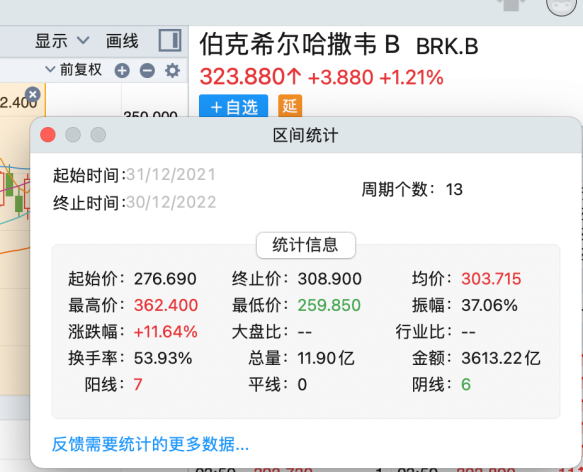This screenshot has width=583, height=472.
Task: Close the 区间统计 window
Action: pos(48,135)
